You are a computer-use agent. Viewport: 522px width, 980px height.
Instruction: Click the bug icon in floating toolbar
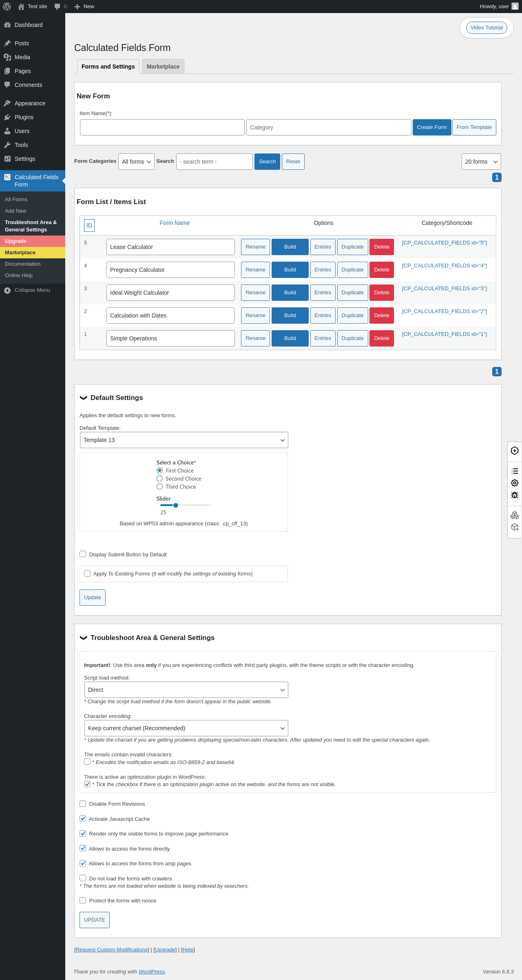coord(515,495)
